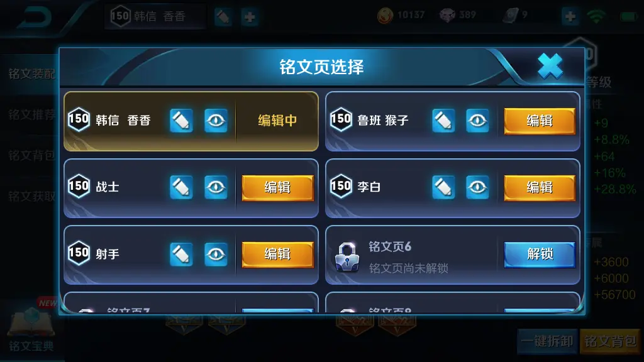Preview the 射手 inscription page with eye icon
This screenshot has width=644, height=362.
(x=216, y=254)
